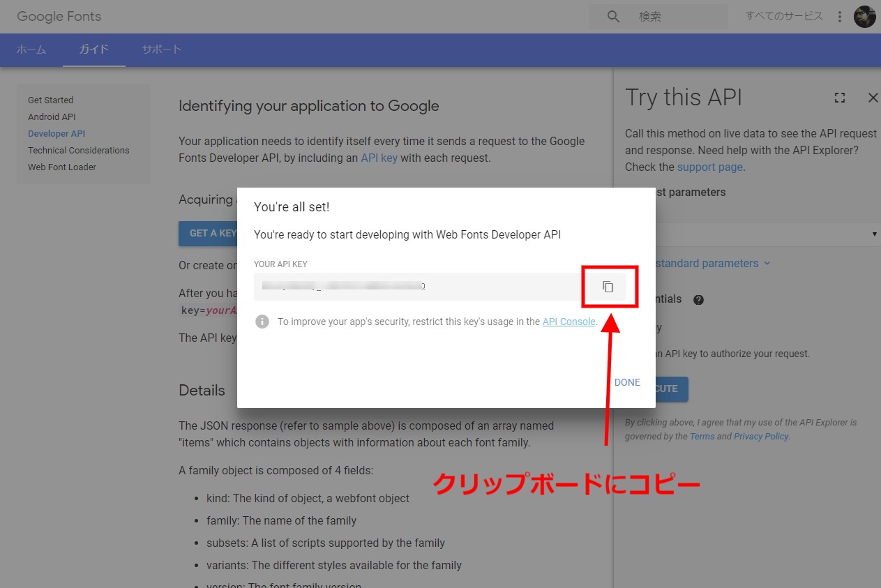Click the 'subsets: A list of scripts' bullet
Viewport: 881px width, 588px height.
click(326, 543)
